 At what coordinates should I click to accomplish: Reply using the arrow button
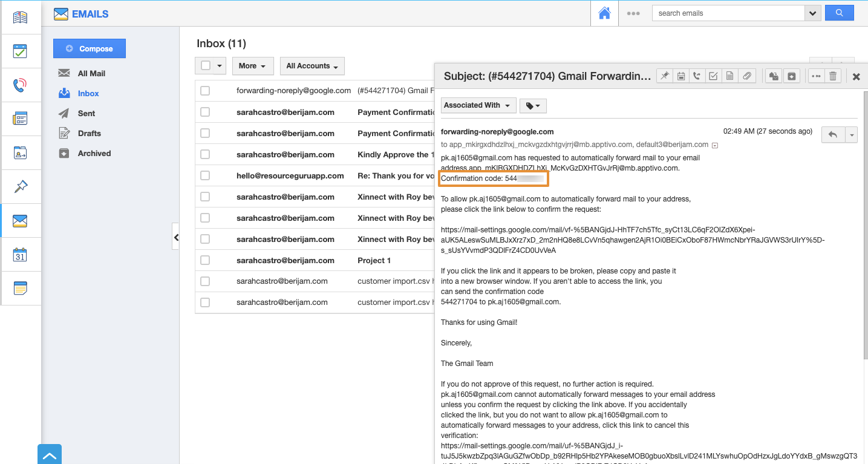[x=833, y=135]
